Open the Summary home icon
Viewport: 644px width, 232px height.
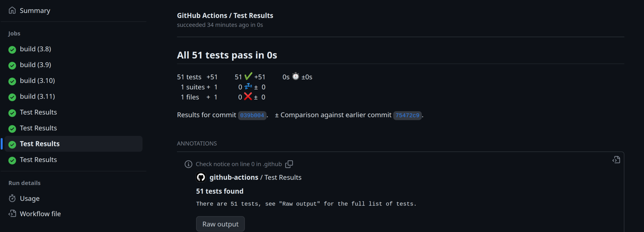12,10
